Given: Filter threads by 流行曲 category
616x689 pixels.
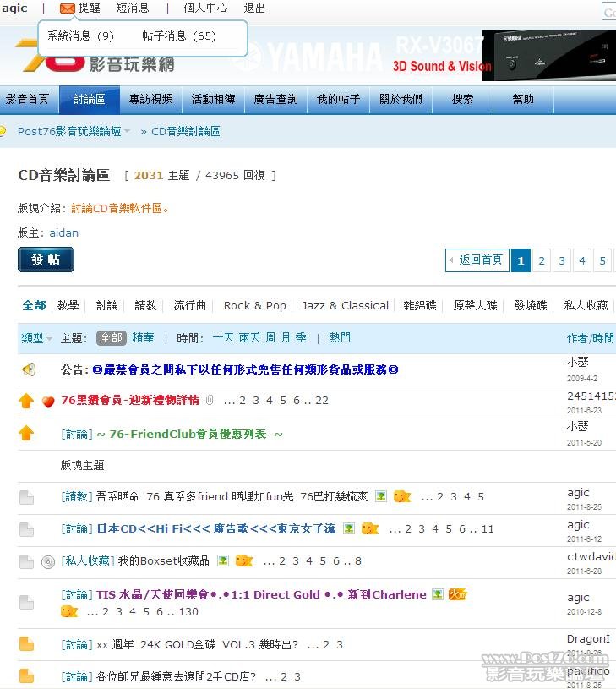Looking at the screenshot, I should (x=189, y=305).
